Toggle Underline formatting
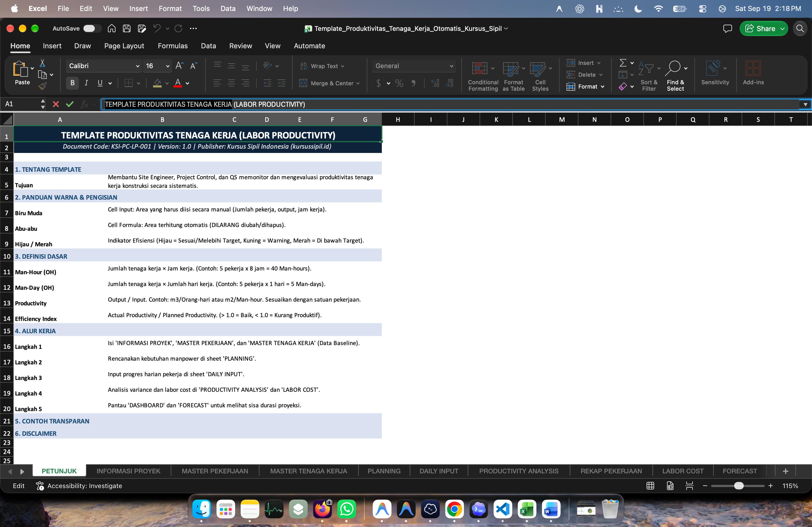The width and height of the screenshot is (812, 527). (x=100, y=83)
